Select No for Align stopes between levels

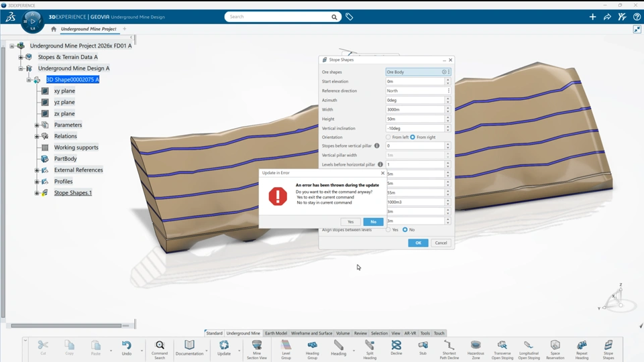[405, 230]
